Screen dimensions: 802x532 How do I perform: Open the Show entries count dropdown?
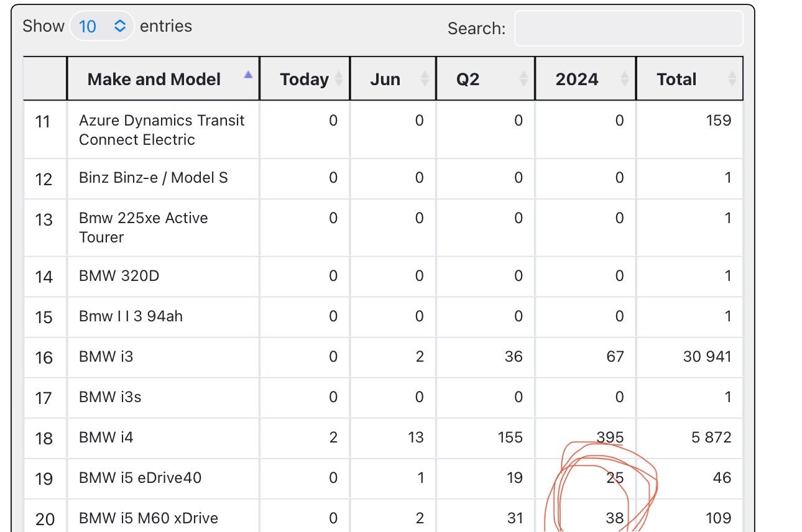[x=102, y=26]
